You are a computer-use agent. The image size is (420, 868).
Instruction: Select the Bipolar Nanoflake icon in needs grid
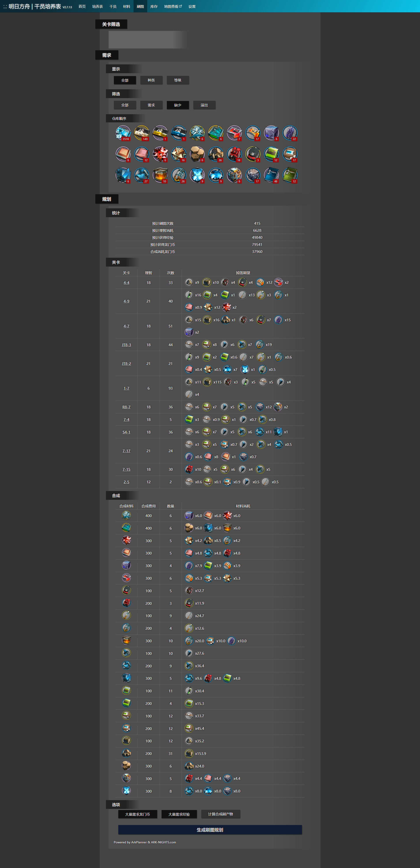pos(216,133)
